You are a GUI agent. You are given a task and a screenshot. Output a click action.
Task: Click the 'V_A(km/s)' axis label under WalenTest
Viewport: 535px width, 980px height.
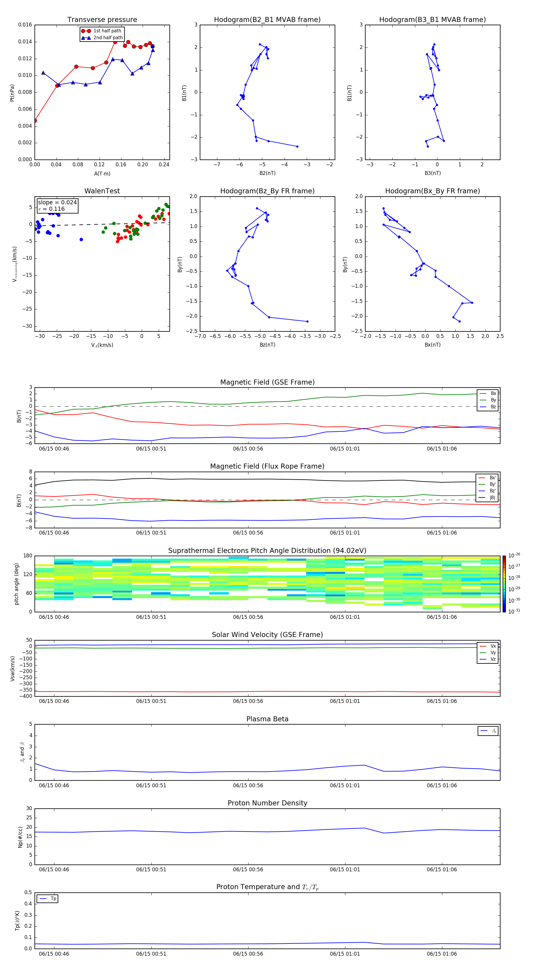[102, 345]
